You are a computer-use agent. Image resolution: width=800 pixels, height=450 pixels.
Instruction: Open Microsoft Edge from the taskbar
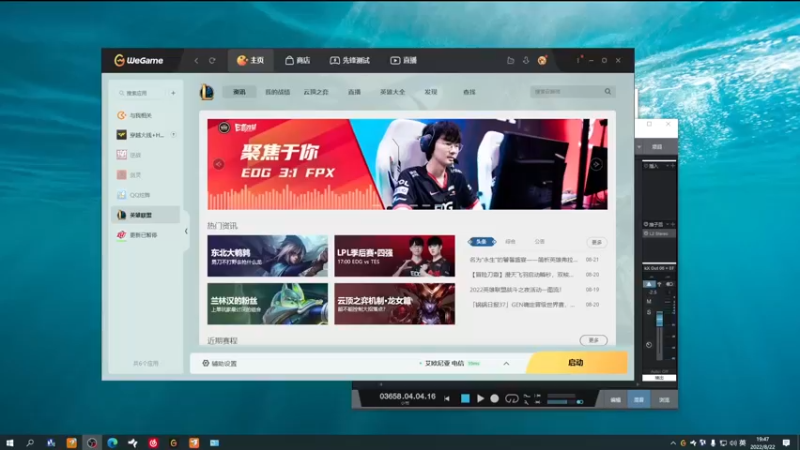point(112,442)
